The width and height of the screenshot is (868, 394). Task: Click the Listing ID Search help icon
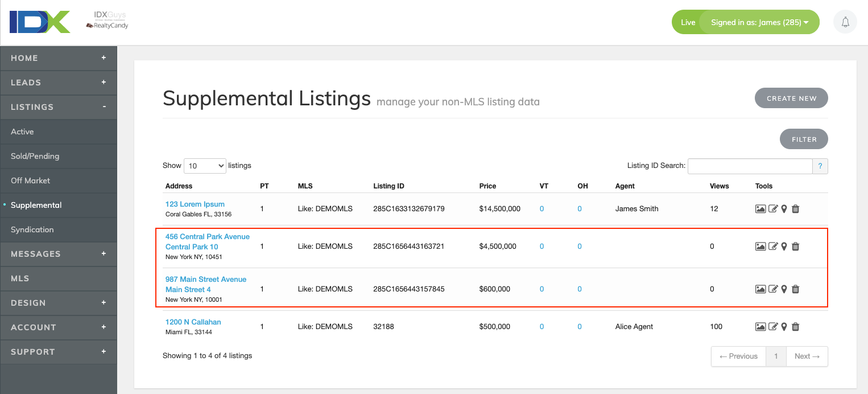point(820,166)
